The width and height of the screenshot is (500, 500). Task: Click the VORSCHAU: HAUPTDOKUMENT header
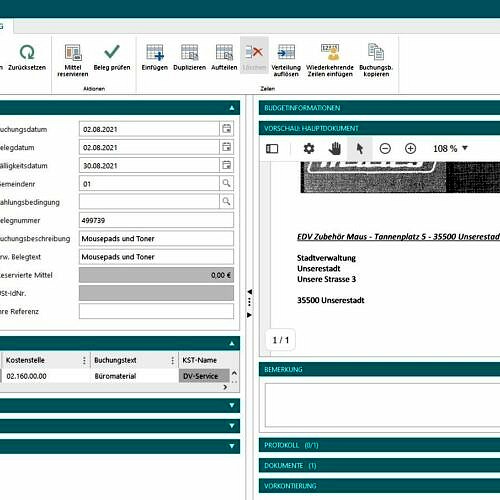coord(379,128)
